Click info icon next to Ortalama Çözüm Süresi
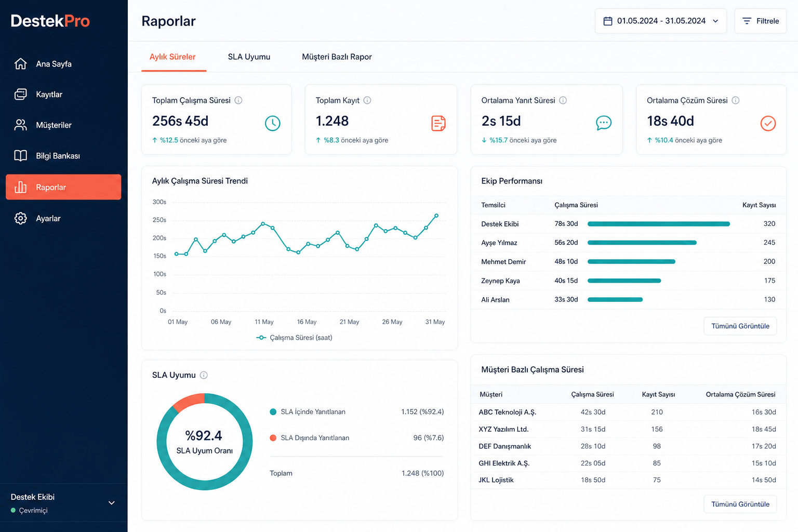The width and height of the screenshot is (798, 532). [x=736, y=100]
